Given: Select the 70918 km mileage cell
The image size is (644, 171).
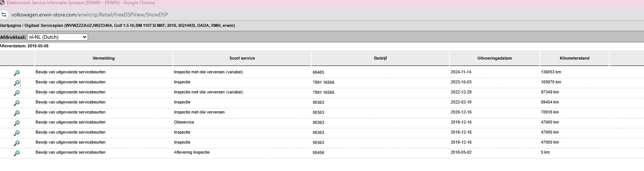Looking at the screenshot, I should (x=550, y=112).
